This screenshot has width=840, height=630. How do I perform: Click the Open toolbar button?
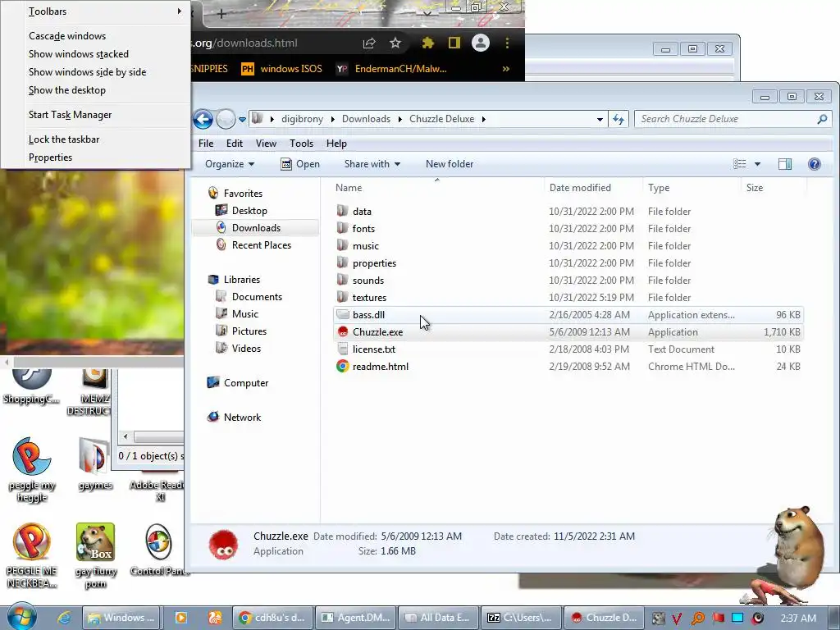click(300, 164)
